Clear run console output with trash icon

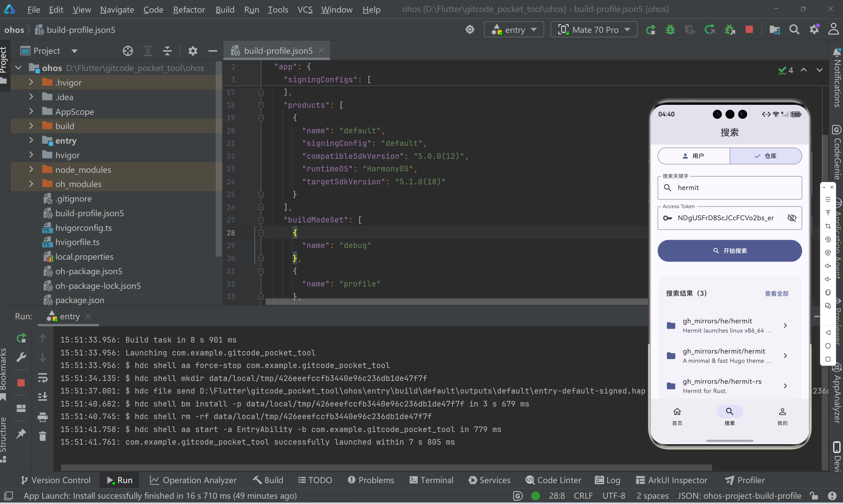tap(43, 436)
